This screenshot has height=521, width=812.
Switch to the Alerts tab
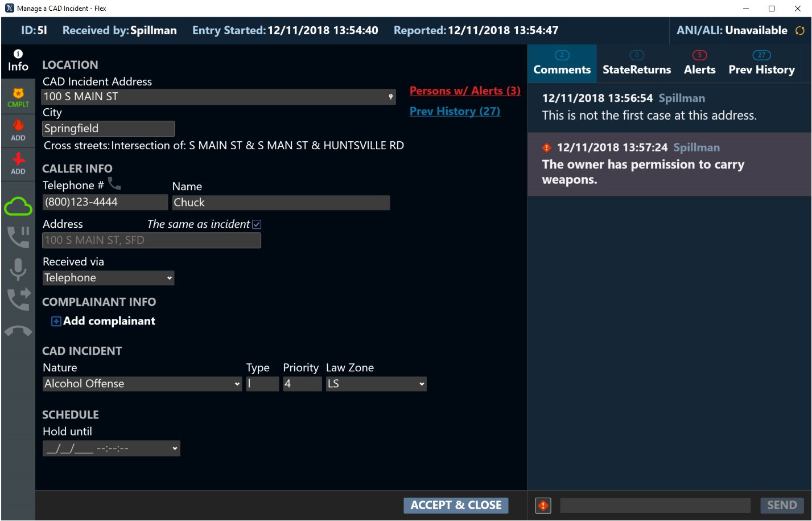(699, 64)
